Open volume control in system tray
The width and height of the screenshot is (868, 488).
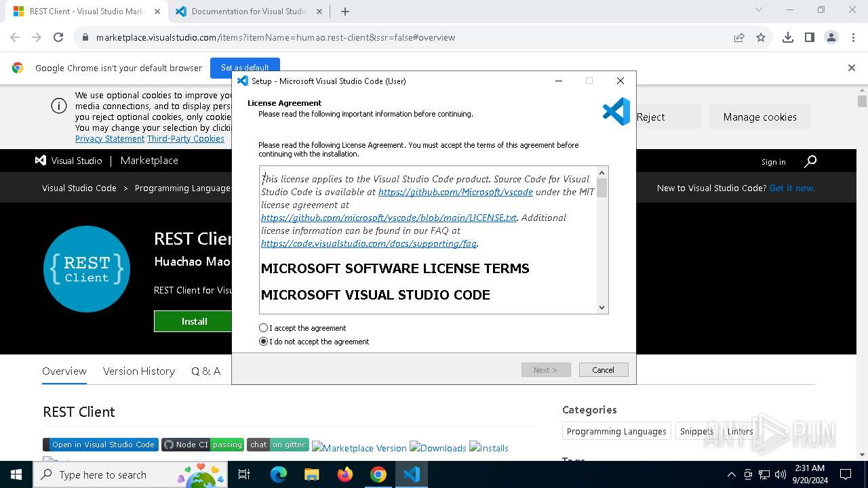pos(781,474)
